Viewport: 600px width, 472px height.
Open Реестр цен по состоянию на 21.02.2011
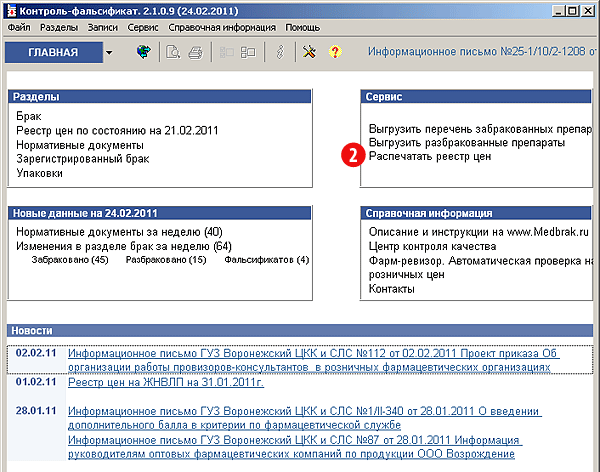point(117,131)
